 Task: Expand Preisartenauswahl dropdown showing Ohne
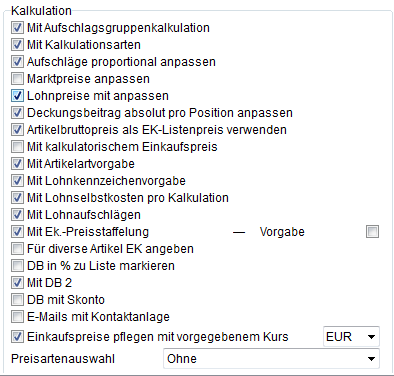271,359
